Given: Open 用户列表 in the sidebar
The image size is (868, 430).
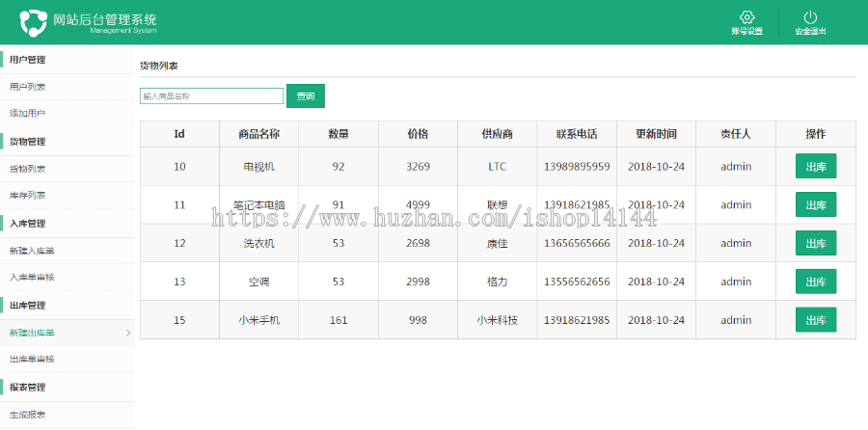Looking at the screenshot, I should pos(28,87).
